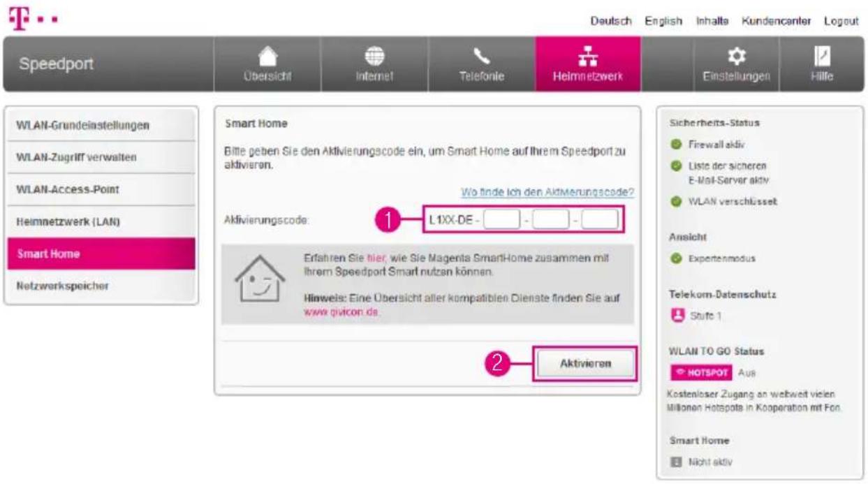Select Smart Home in the sidebar

click(x=101, y=254)
